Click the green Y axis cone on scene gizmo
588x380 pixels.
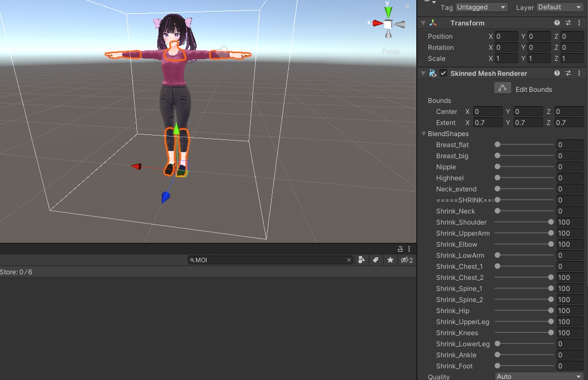click(389, 11)
